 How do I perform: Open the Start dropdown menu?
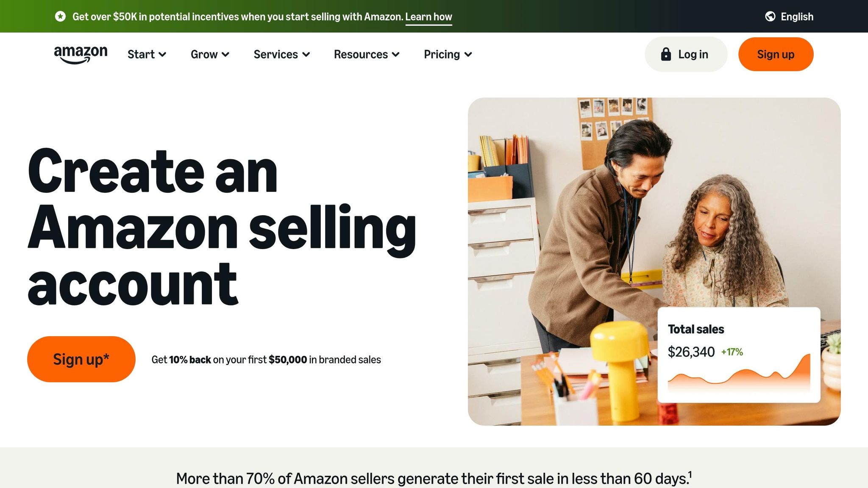141,54
